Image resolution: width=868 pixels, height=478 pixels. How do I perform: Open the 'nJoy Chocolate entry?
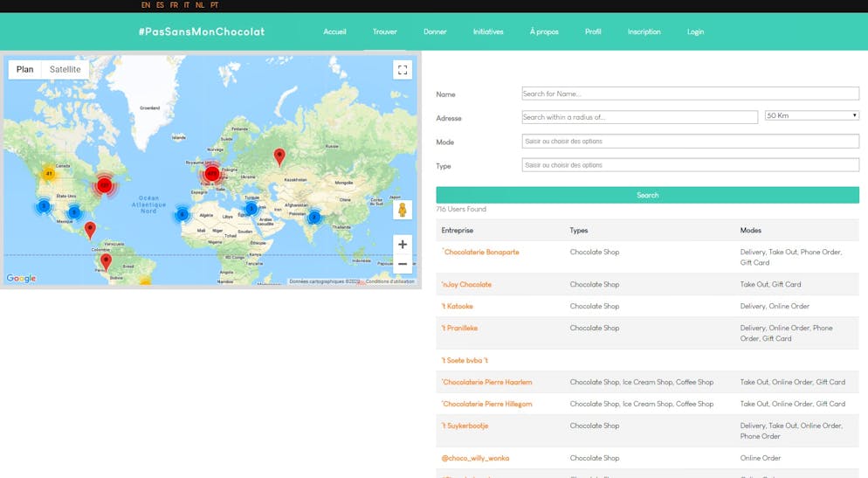[466, 284]
